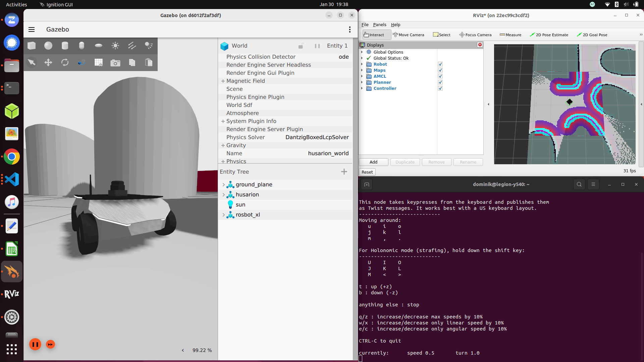Click the Reset button in RViz

pos(367,172)
